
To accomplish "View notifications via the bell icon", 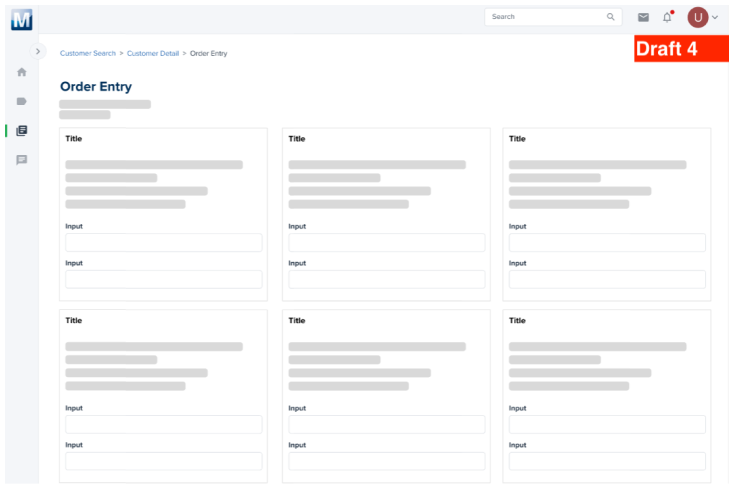I will pos(667,17).
